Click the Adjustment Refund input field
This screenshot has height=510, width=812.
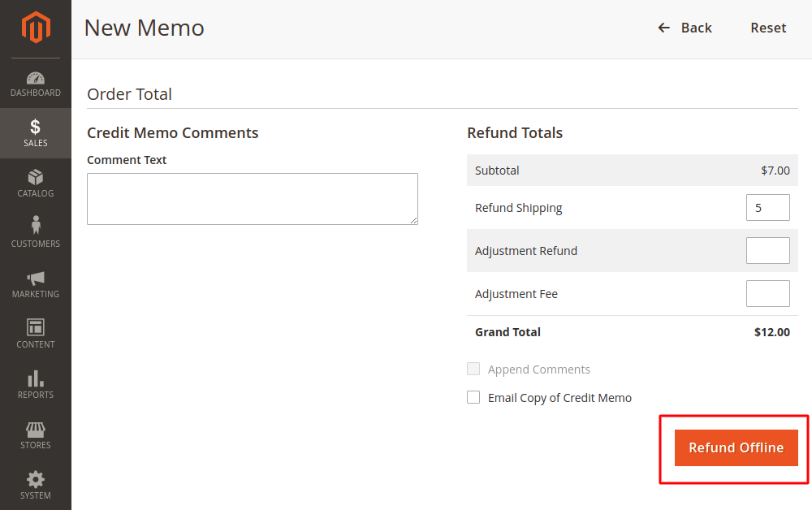[767, 251]
